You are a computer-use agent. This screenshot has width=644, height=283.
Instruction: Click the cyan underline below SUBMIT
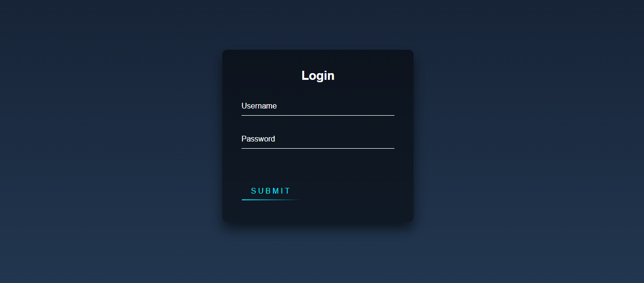(x=271, y=199)
